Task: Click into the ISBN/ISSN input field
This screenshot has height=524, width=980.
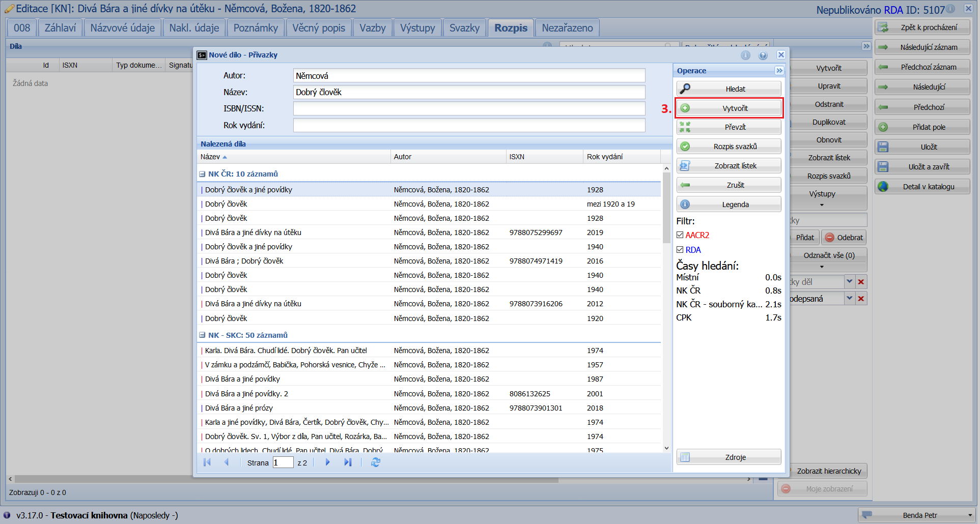Action: click(x=469, y=108)
